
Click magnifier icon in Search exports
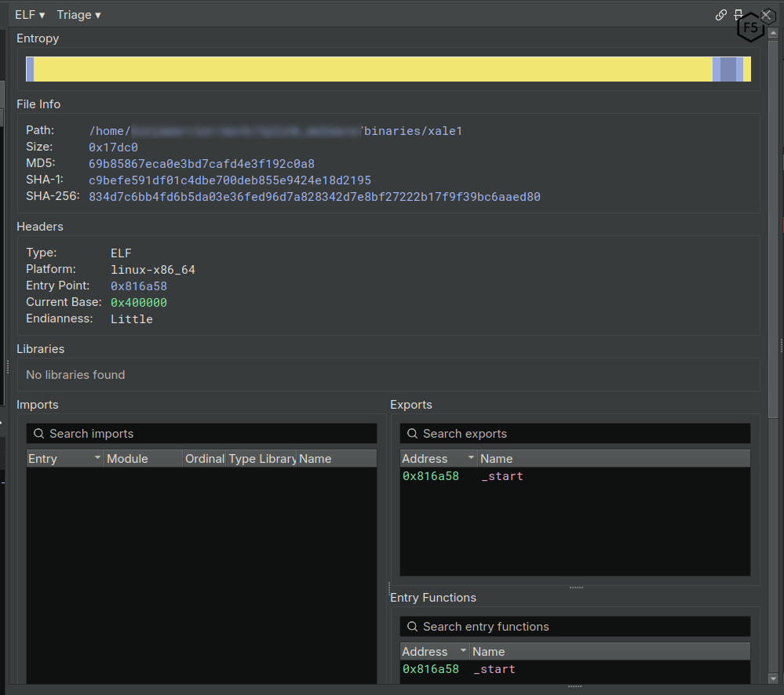point(412,434)
